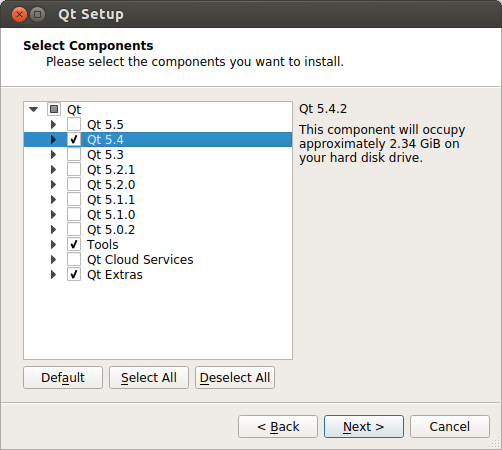Click the 'Qt 5.4.2' description heading
This screenshot has width=502, height=450.
point(323,109)
